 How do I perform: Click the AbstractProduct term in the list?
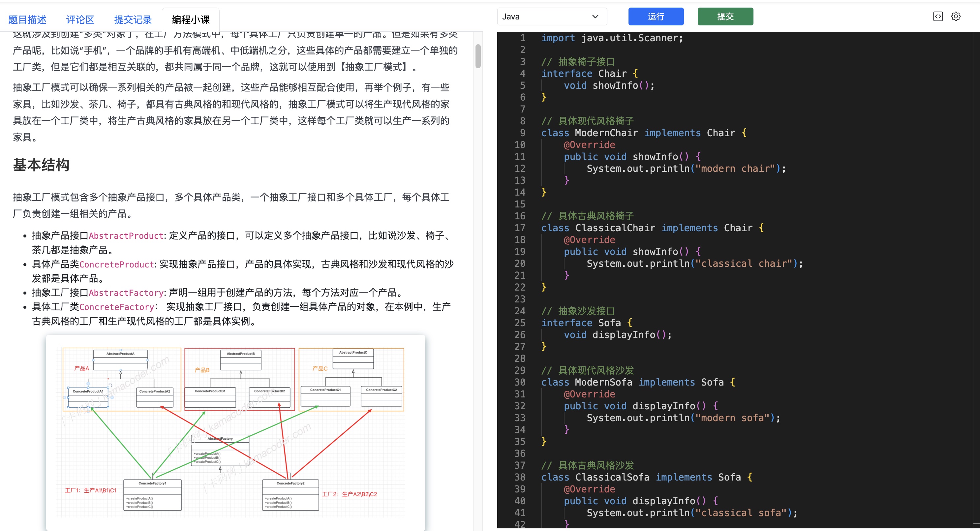(x=126, y=235)
